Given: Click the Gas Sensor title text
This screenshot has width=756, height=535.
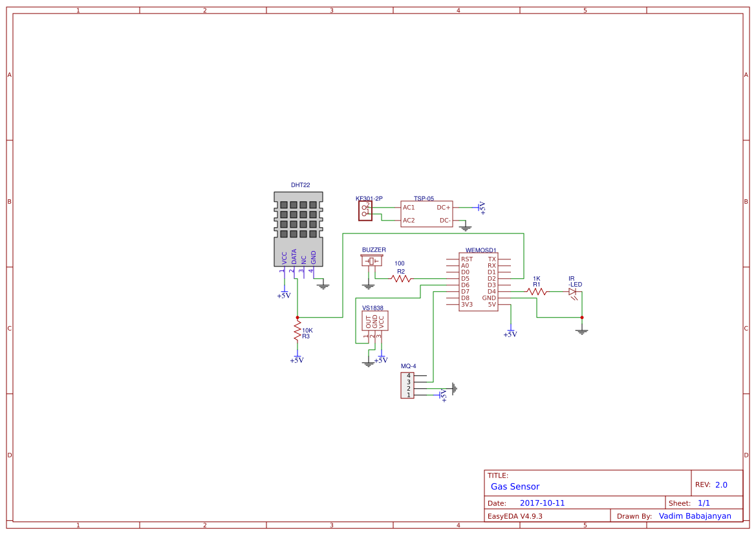Looking at the screenshot, I should pos(514,486).
